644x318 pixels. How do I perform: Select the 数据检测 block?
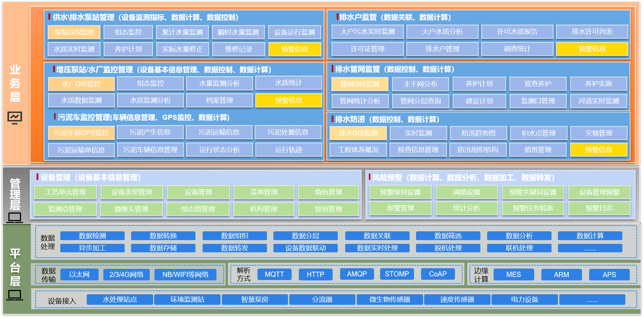coord(92,236)
